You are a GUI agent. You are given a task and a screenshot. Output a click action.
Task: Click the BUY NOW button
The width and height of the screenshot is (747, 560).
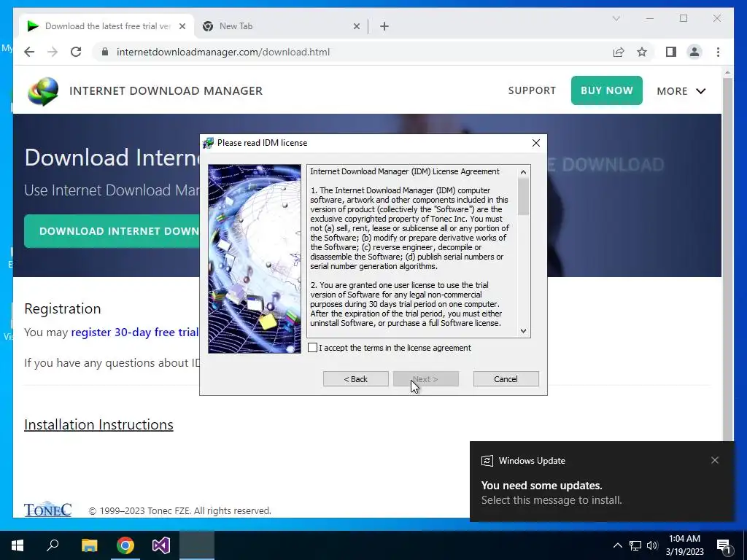(x=606, y=90)
